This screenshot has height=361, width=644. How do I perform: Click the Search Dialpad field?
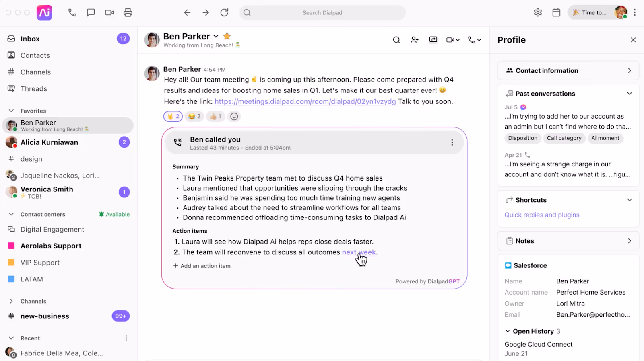[x=322, y=13]
